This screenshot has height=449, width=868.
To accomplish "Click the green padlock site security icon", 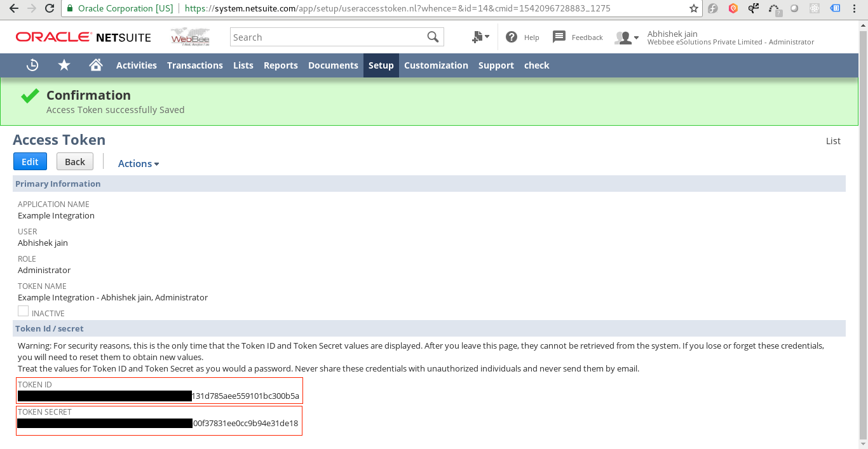I will click(70, 9).
